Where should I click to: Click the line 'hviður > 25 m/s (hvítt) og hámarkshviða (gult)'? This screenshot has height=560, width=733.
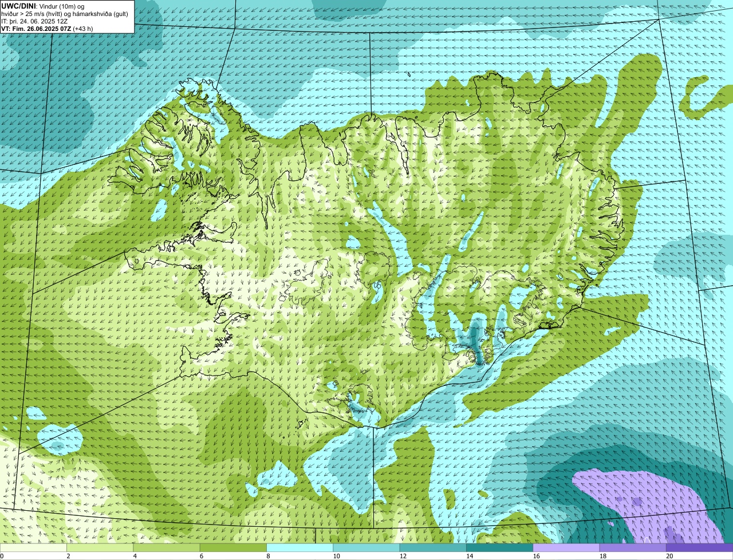65,13
